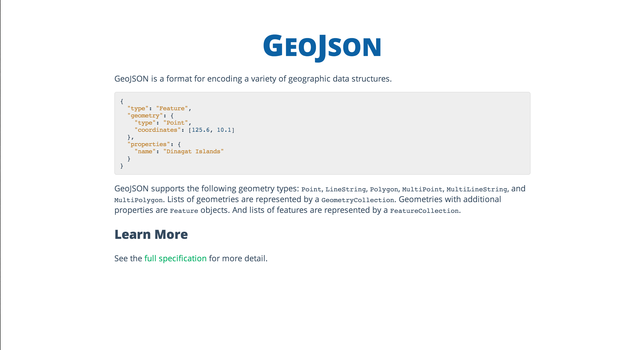Image resolution: width=644 pixels, height=350 pixels.
Task: Click the MultiLineString term in paragraph
Action: coord(477,189)
